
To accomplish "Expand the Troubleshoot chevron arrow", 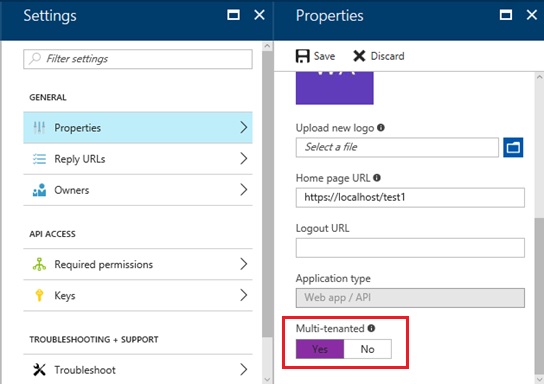I will 244,369.
